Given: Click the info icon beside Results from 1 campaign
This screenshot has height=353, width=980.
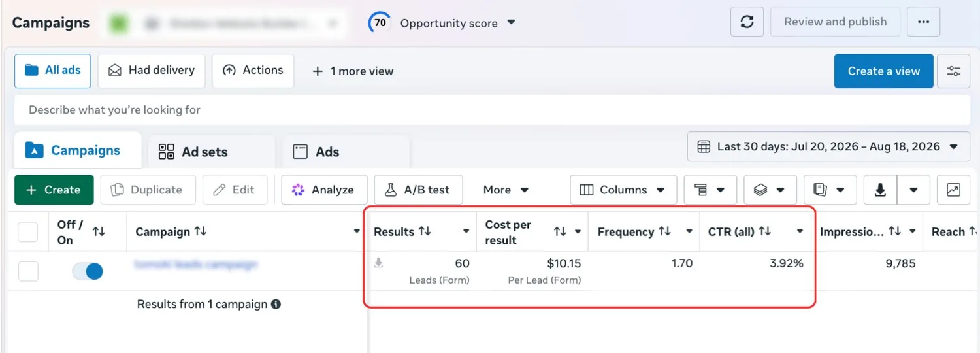Looking at the screenshot, I should tap(276, 304).
